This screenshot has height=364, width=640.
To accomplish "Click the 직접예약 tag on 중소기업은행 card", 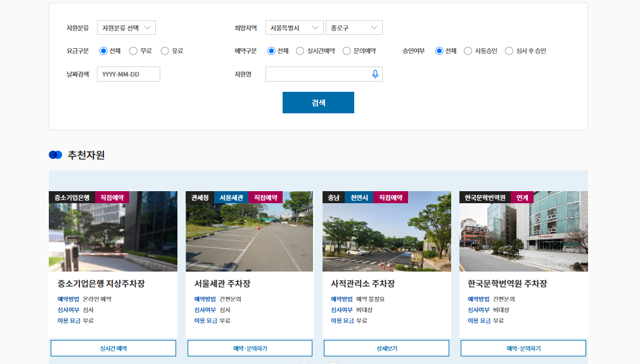I will (112, 198).
